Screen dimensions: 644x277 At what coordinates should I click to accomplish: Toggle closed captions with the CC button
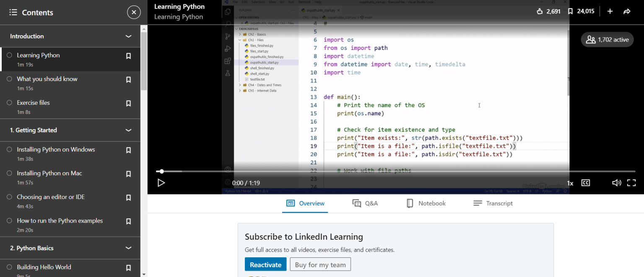(x=585, y=183)
